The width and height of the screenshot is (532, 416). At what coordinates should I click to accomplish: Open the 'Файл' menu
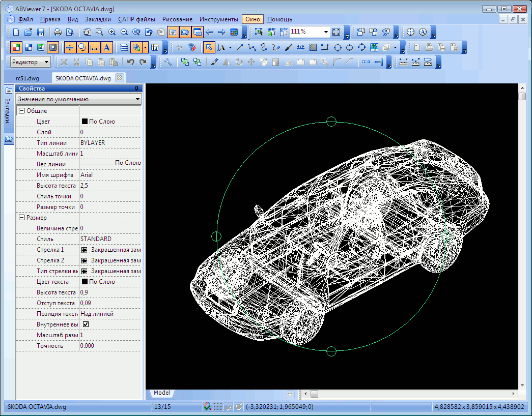25,19
